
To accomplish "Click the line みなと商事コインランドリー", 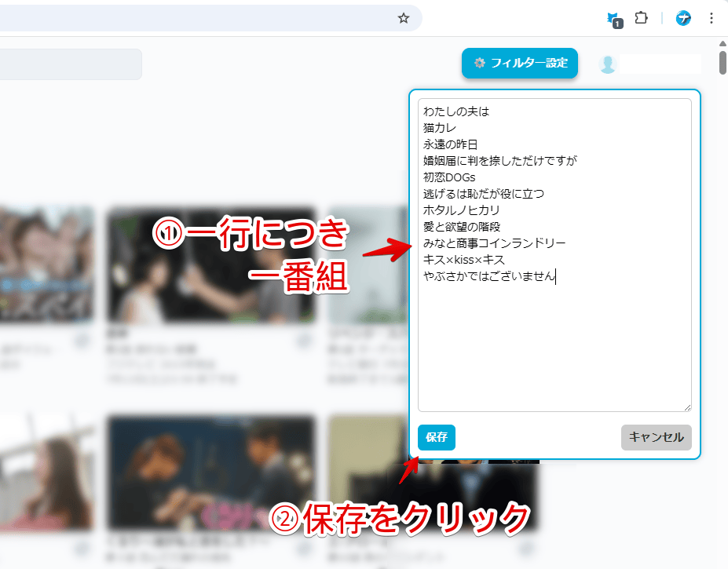I will pyautogui.click(x=495, y=243).
